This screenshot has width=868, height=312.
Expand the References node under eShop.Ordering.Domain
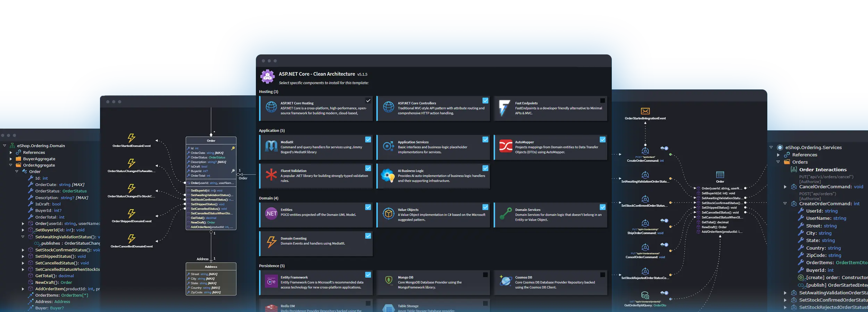pyautogui.click(x=11, y=152)
